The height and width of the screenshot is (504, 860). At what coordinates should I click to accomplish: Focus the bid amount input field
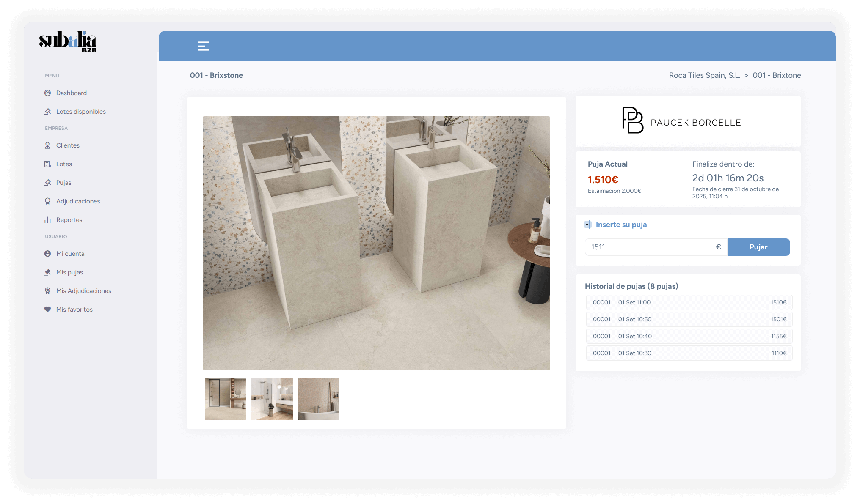pos(650,247)
